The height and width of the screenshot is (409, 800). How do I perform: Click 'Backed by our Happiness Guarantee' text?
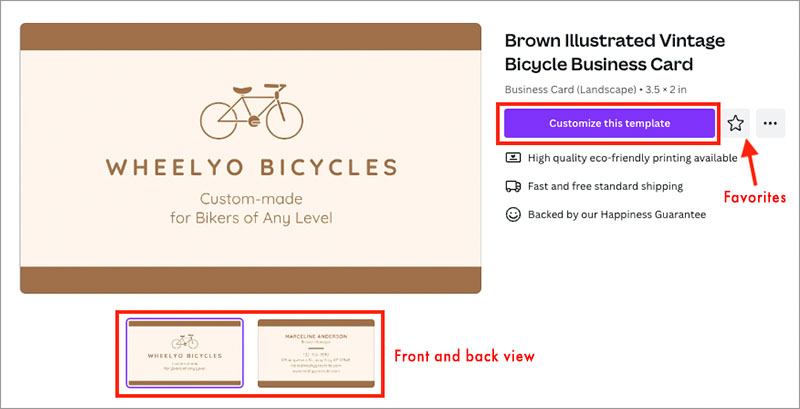[617, 215]
